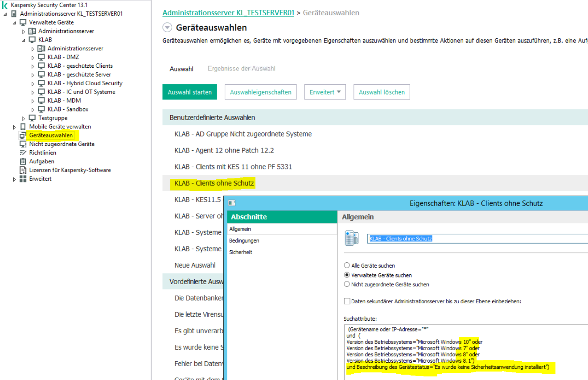
Task: Select the KLAB - Hybrid Cloud Security icon
Action: click(x=41, y=83)
